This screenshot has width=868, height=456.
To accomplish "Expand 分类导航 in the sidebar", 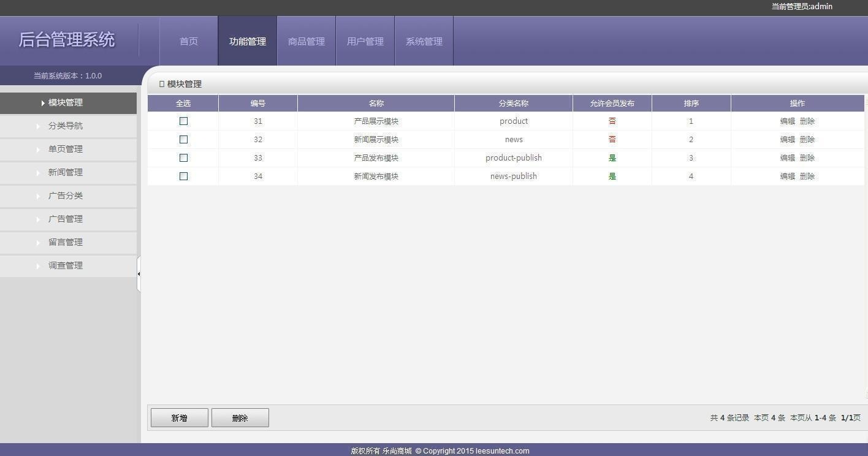I will pos(66,126).
